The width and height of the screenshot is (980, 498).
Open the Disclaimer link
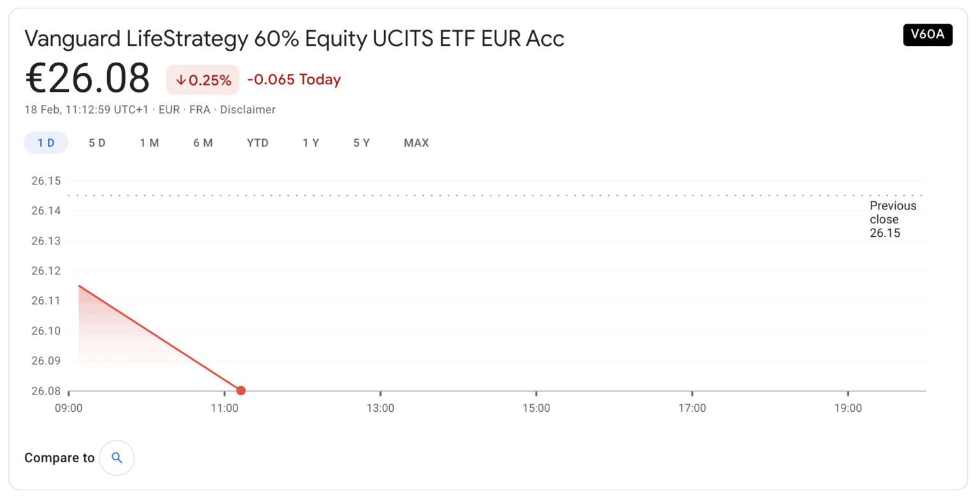pyautogui.click(x=248, y=109)
